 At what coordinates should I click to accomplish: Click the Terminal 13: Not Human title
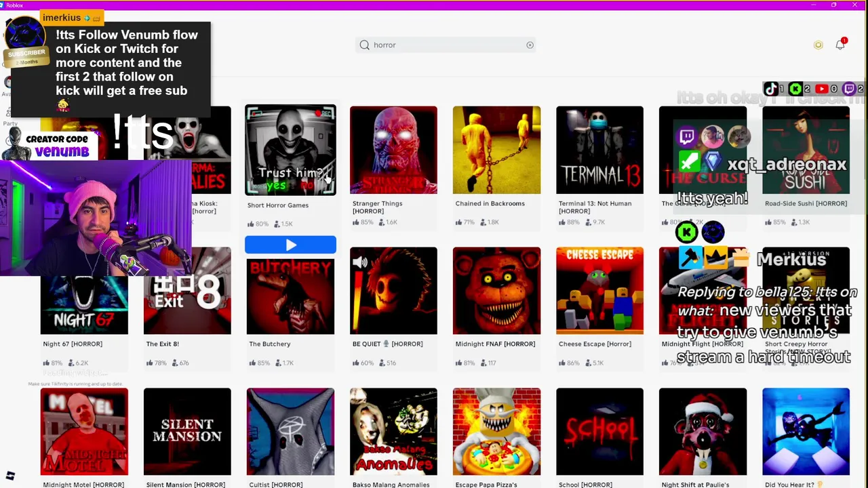pyautogui.click(x=595, y=207)
